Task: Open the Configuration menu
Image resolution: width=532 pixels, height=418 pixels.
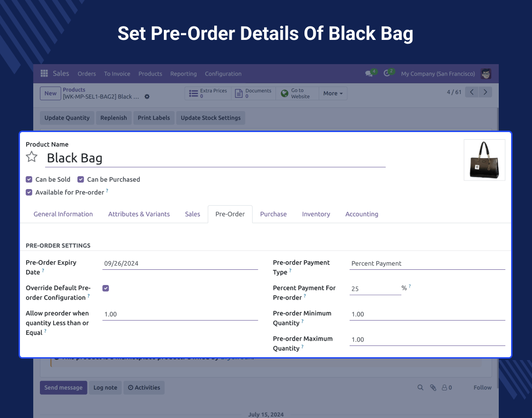Action: [x=223, y=74]
